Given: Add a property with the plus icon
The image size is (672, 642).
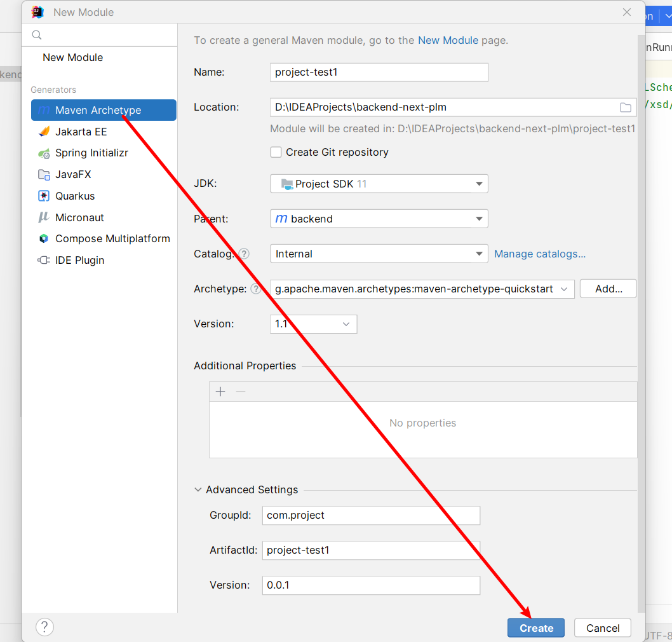Looking at the screenshot, I should [220, 392].
